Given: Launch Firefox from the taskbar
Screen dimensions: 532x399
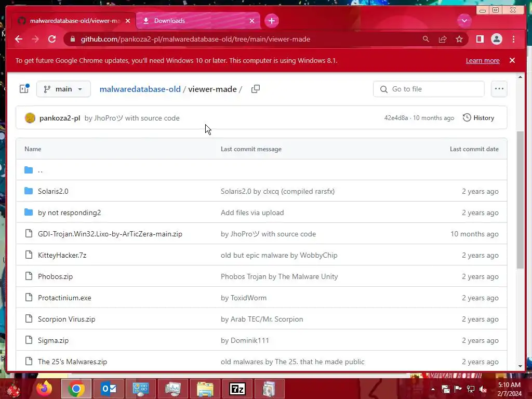Looking at the screenshot, I should point(44,389).
